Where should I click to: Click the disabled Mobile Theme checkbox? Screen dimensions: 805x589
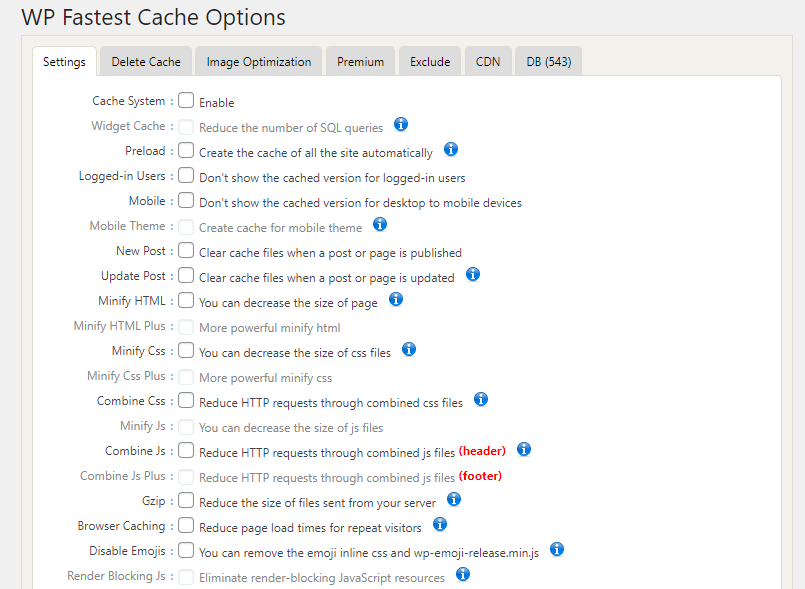[186, 227]
